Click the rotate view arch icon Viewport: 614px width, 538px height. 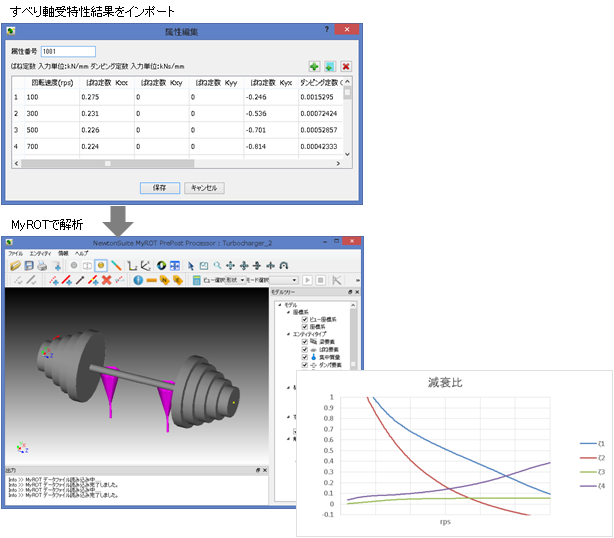(x=284, y=266)
